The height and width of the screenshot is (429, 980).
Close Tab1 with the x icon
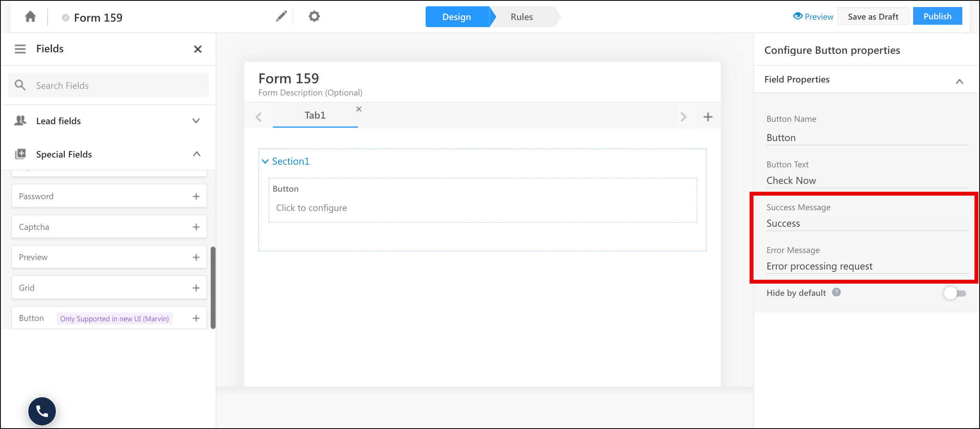[359, 109]
